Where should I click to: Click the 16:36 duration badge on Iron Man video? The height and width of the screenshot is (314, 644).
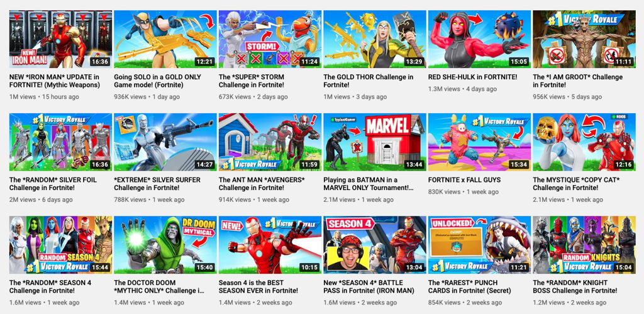click(x=100, y=62)
